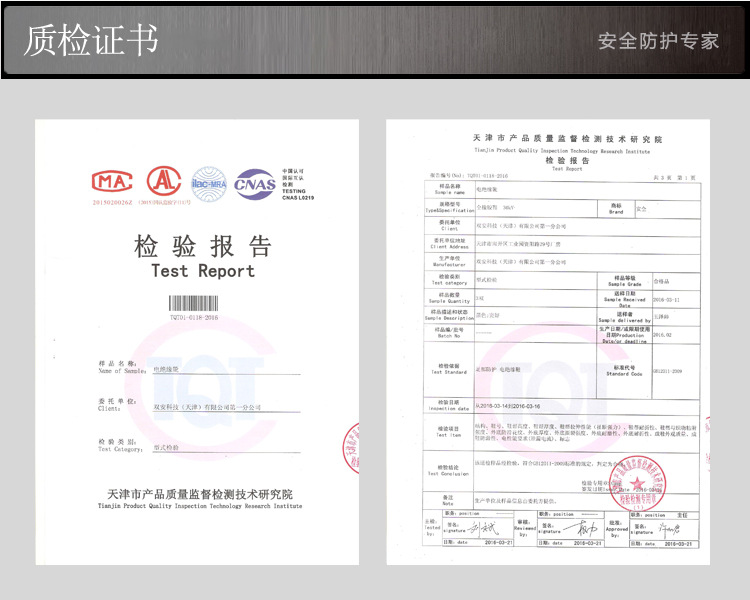This screenshot has height=600, width=750.
Task: Click the blue CNAS accreditation logo
Action: pyautogui.click(x=255, y=184)
